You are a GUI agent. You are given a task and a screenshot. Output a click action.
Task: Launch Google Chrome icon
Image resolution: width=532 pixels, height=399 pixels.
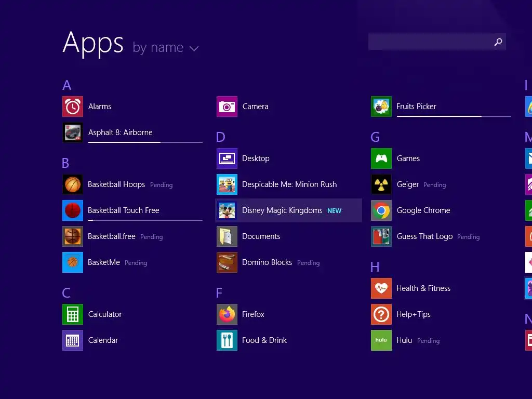[381, 210]
